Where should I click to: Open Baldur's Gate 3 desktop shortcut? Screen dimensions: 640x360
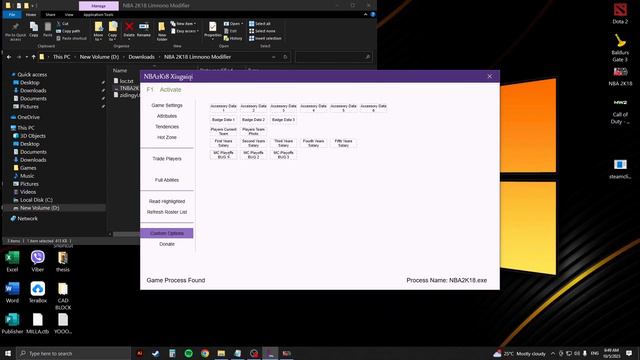point(620,48)
